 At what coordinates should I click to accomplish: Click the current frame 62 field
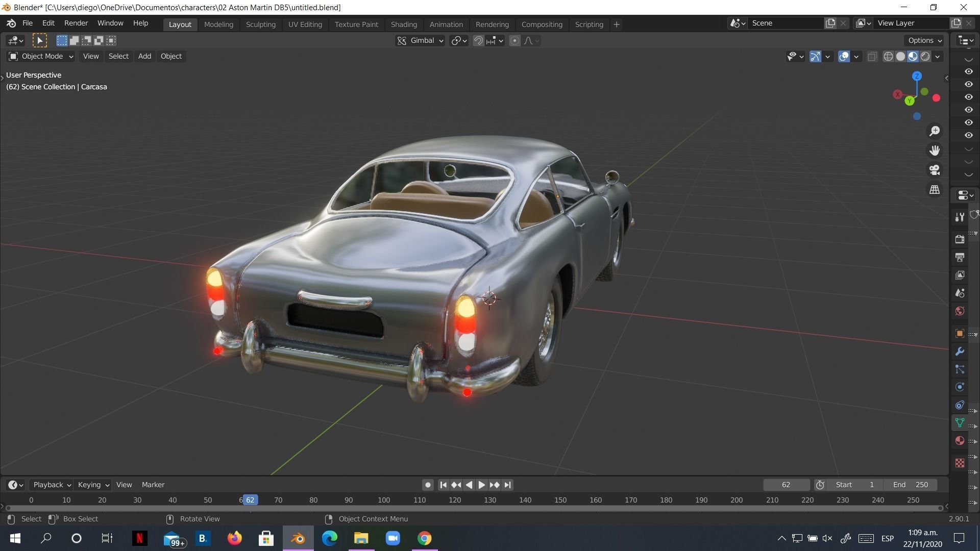point(786,485)
